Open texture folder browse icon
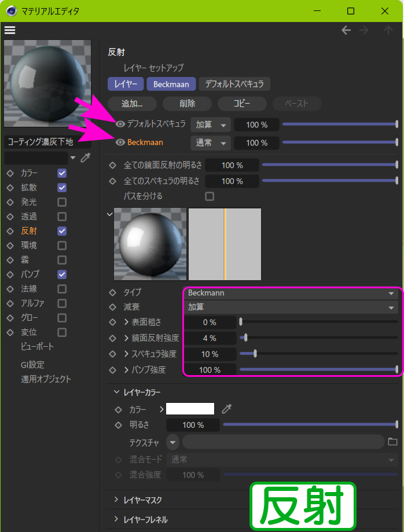This screenshot has width=404, height=532. coord(392,442)
